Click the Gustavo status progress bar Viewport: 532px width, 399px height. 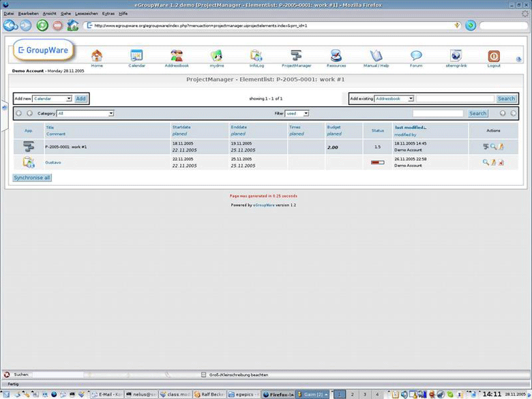point(378,162)
